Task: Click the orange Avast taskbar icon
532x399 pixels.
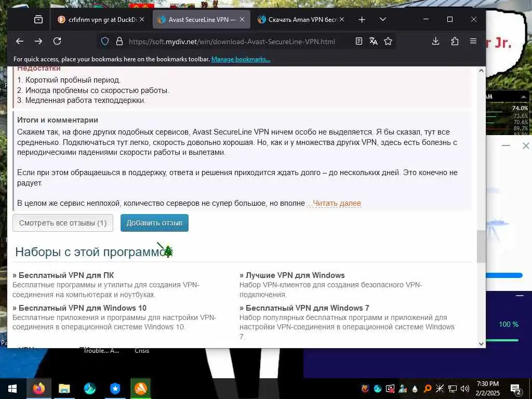Action: pyautogui.click(x=140, y=389)
